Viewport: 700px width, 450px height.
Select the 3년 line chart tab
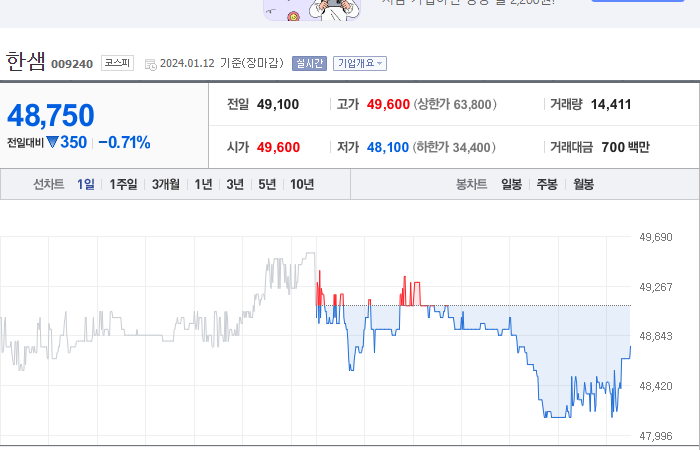pyautogui.click(x=235, y=184)
